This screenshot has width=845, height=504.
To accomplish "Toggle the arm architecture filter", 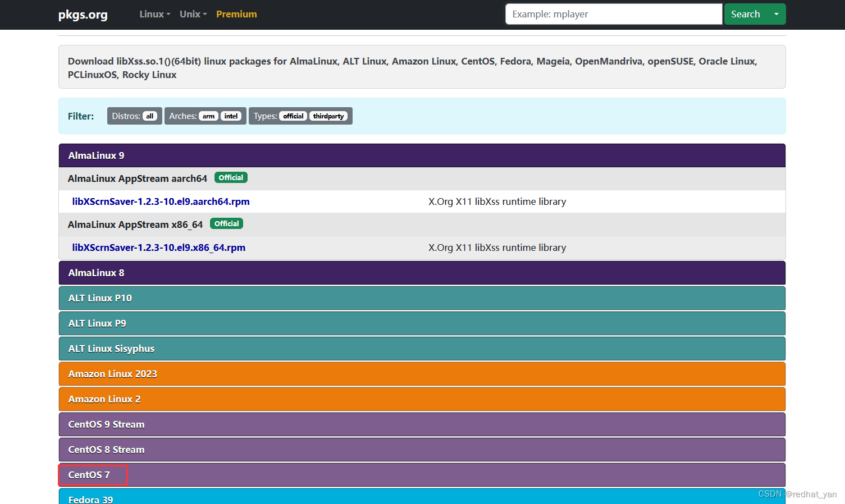I will (208, 116).
